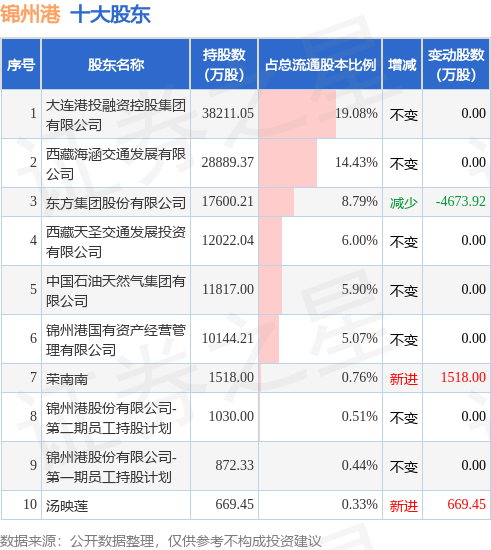The width and height of the screenshot is (491, 550).
Task: Click row number 10
Action: click(x=30, y=504)
